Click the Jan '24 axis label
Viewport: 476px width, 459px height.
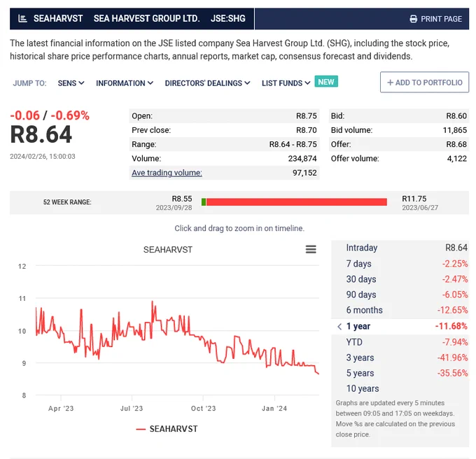(274, 409)
